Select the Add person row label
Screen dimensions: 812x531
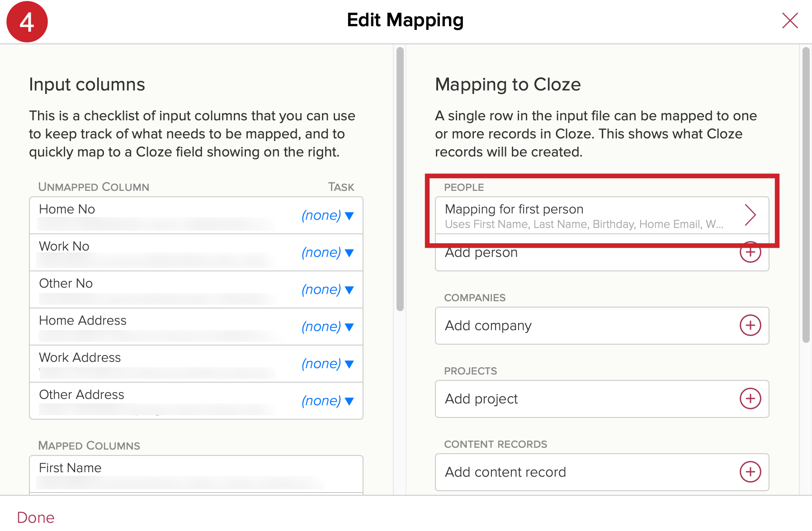pyautogui.click(x=481, y=252)
